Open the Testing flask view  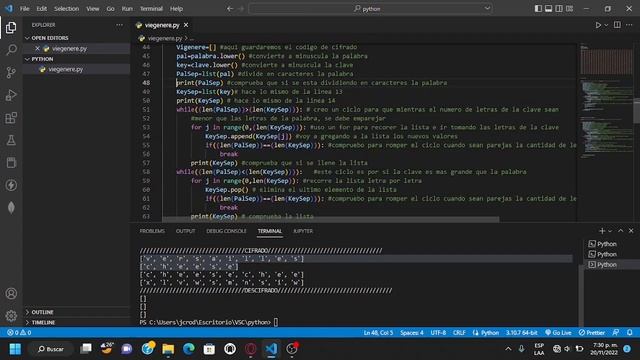tap(11, 140)
